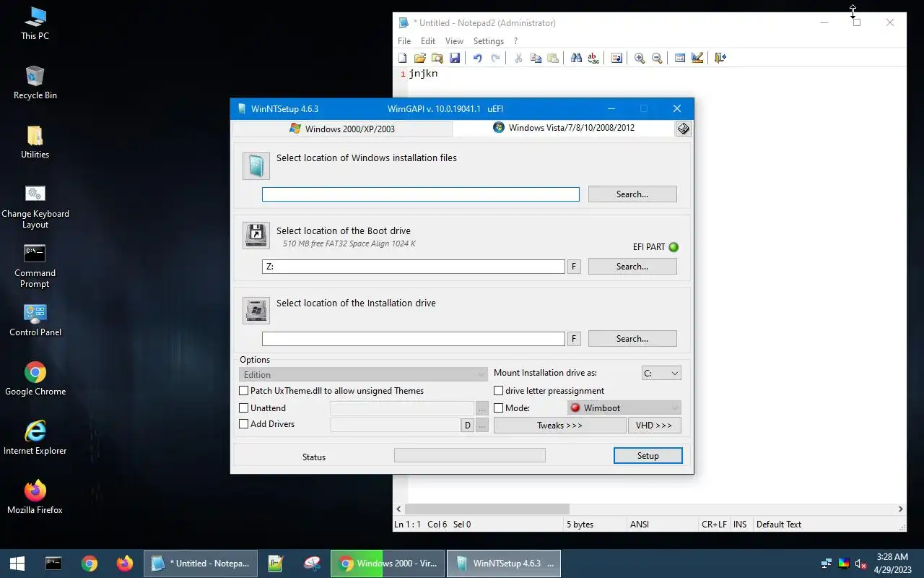Open scheme selection icon in Notepad2
This screenshot has height=578, width=924.
point(680,58)
